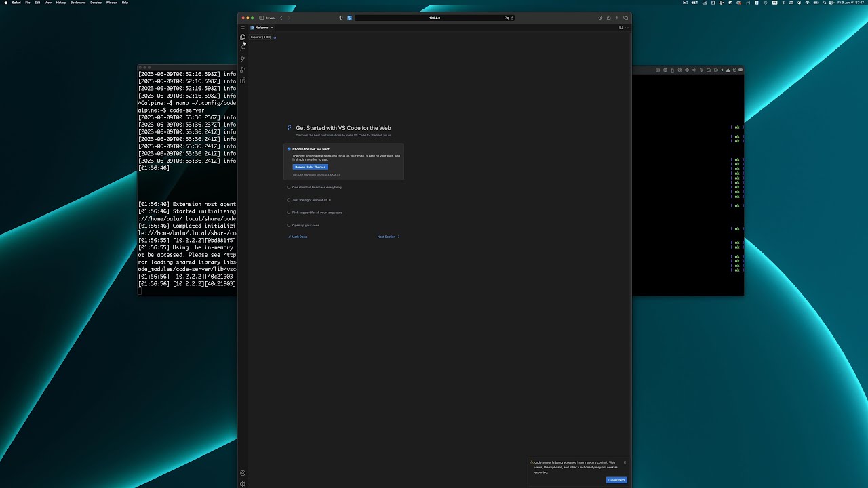The width and height of the screenshot is (868, 488).
Task: Click the Wi-Fi status icon in menu bar
Action: 807,3
